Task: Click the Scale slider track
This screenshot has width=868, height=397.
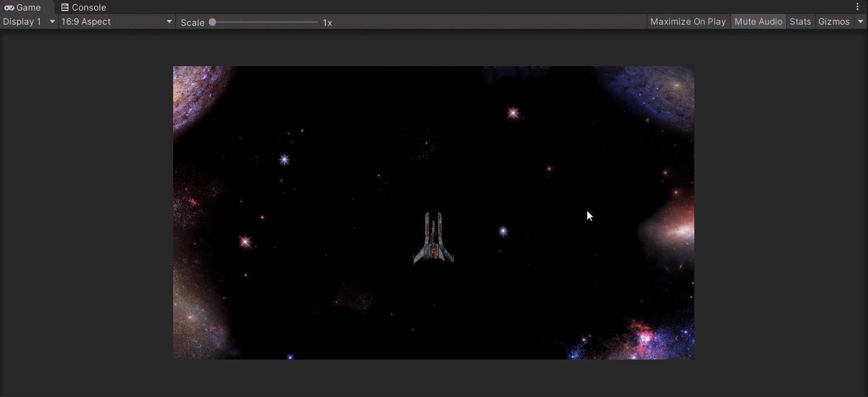Action: (266, 22)
